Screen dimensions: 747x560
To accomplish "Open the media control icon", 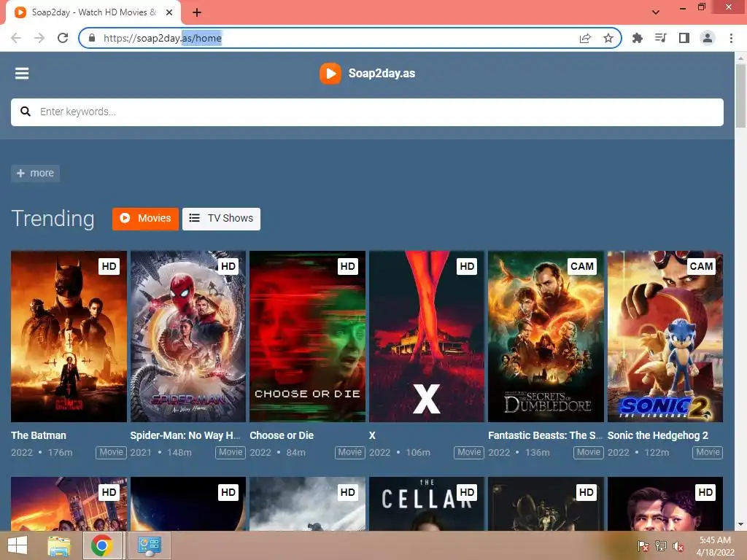I will click(660, 38).
